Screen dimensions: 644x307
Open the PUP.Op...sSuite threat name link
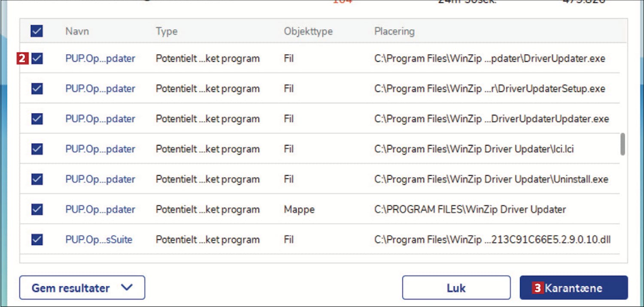click(99, 239)
